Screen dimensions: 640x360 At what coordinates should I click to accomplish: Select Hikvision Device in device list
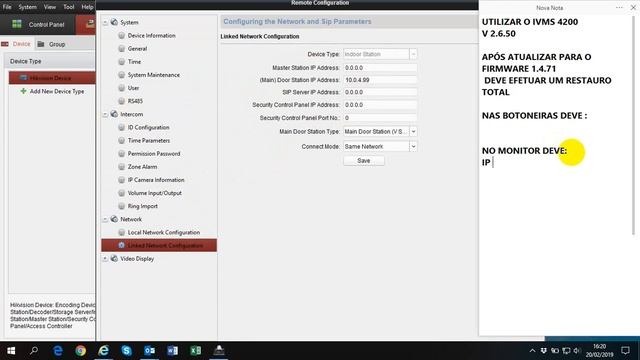tap(52, 78)
